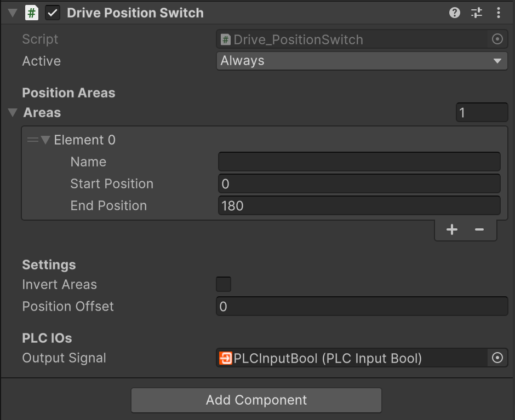Enable the Invert Areas checkbox

click(x=224, y=284)
